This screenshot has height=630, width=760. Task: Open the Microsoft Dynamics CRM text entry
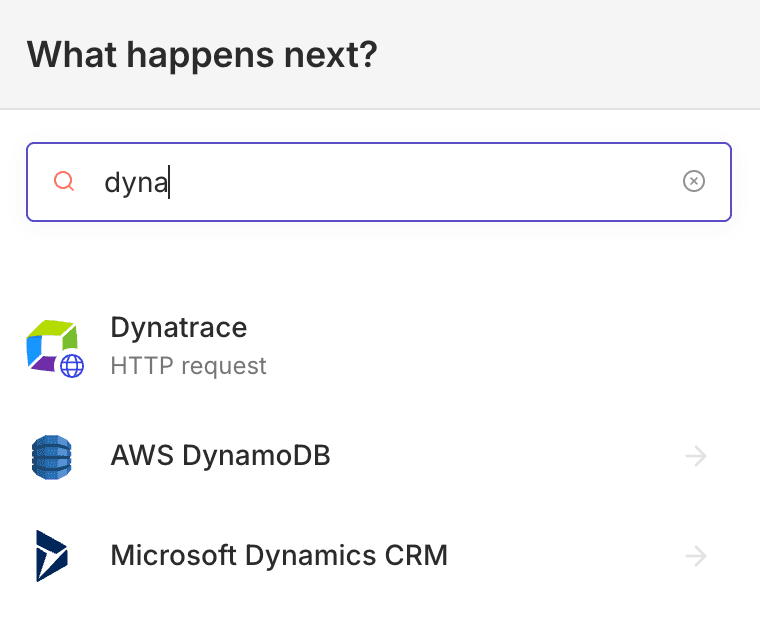[278, 555]
